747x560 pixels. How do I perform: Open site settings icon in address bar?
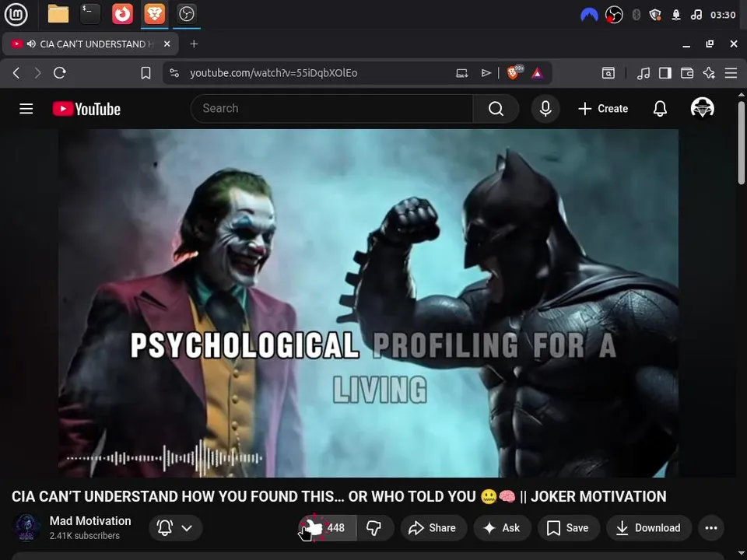click(174, 73)
